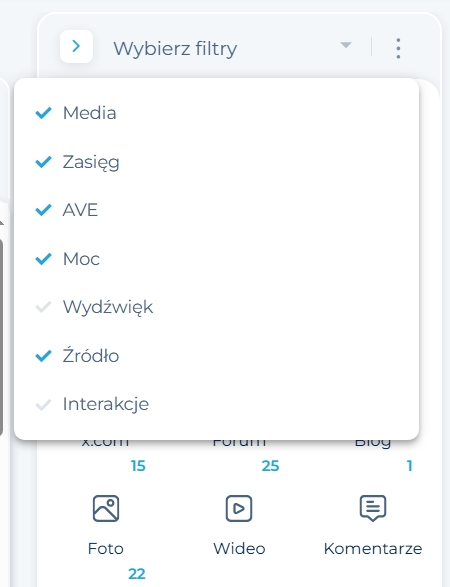The width and height of the screenshot is (450, 587).
Task: Click the grey checkmark beside Wydźwięk
Action: (x=43, y=307)
